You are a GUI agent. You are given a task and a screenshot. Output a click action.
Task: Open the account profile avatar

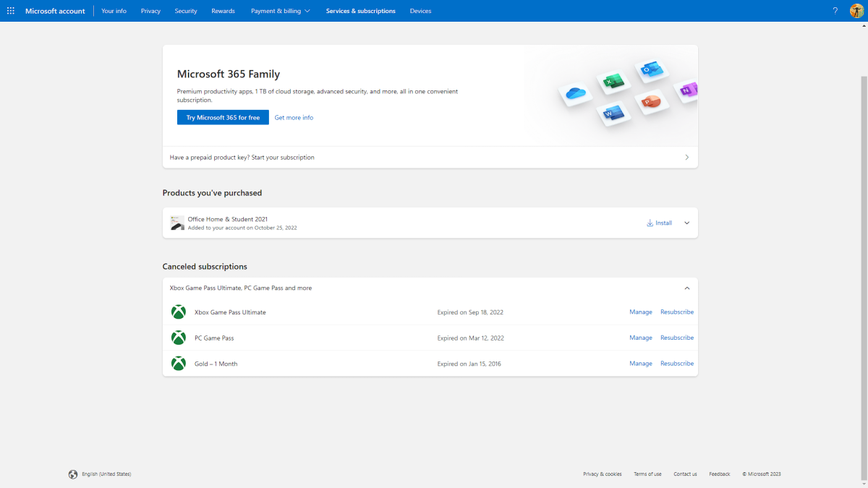click(x=856, y=11)
